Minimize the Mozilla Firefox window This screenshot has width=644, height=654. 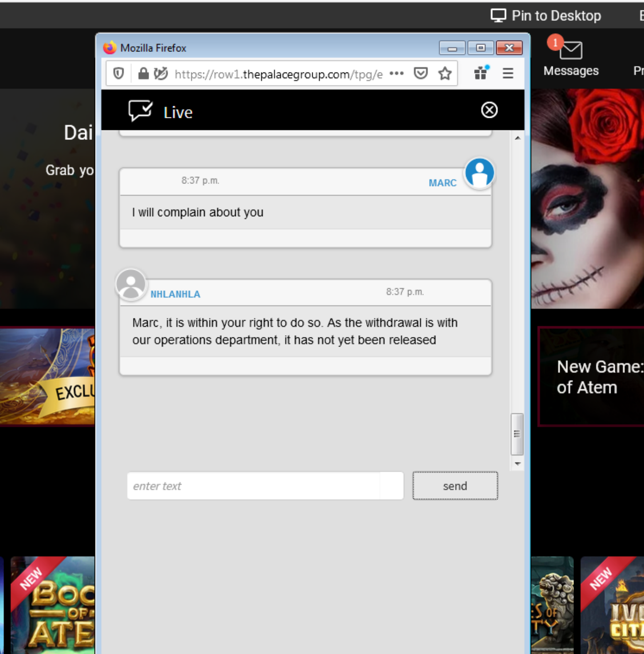click(452, 48)
